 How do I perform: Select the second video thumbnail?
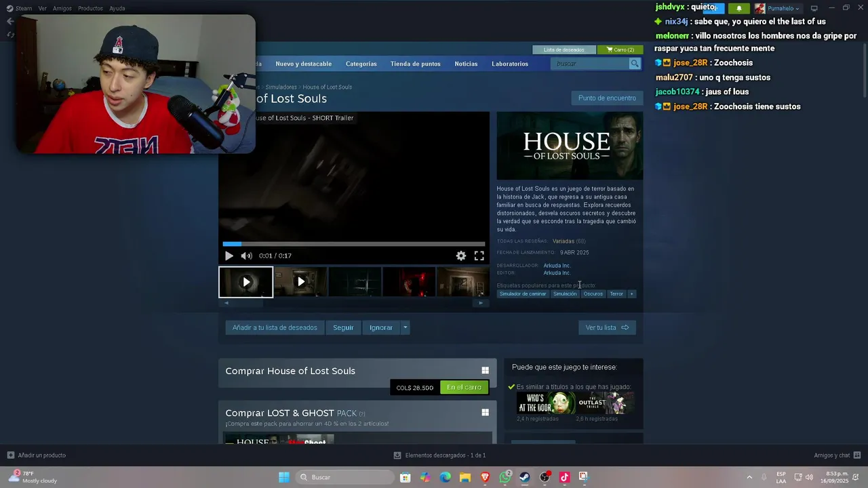point(300,282)
